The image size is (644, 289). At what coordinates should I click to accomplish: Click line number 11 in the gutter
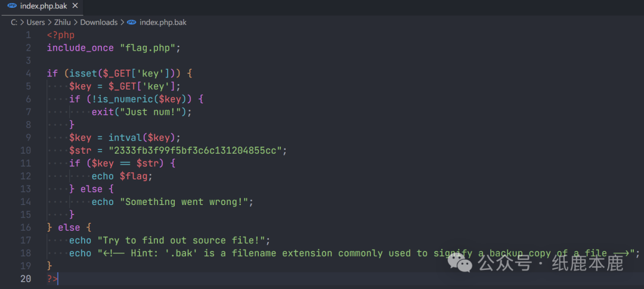point(26,163)
